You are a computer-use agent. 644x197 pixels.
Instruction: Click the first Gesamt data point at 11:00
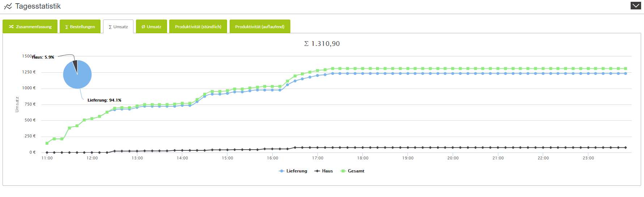pos(47,143)
